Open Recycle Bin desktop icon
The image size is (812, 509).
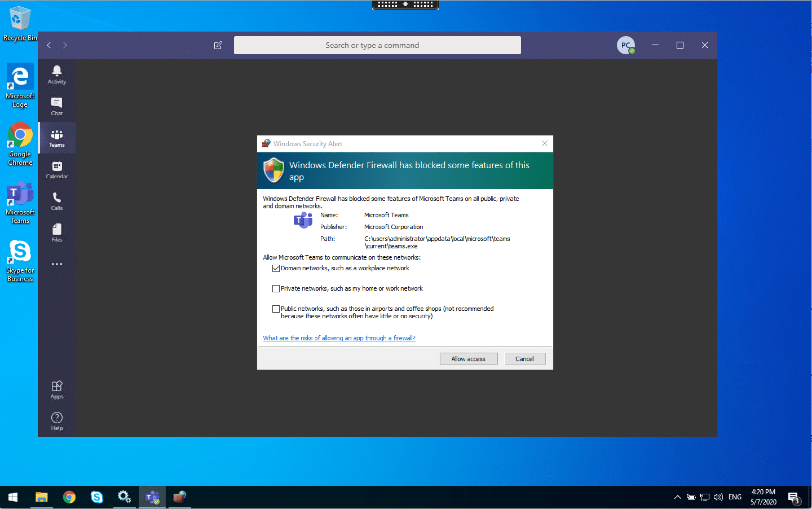tap(20, 23)
